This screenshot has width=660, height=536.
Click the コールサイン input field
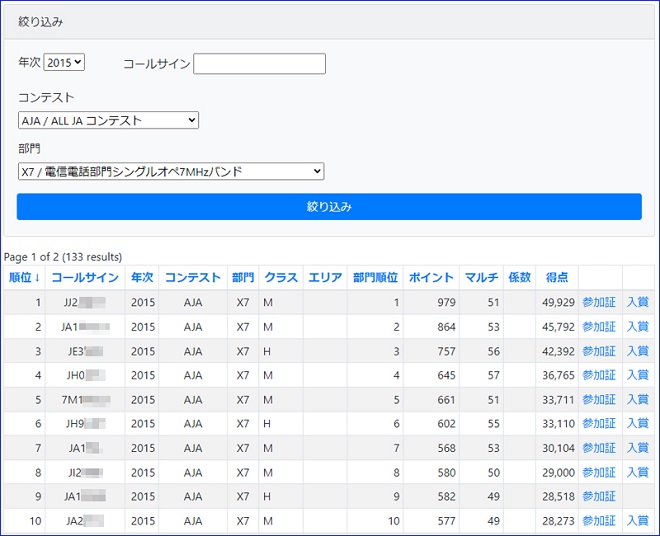(259, 64)
